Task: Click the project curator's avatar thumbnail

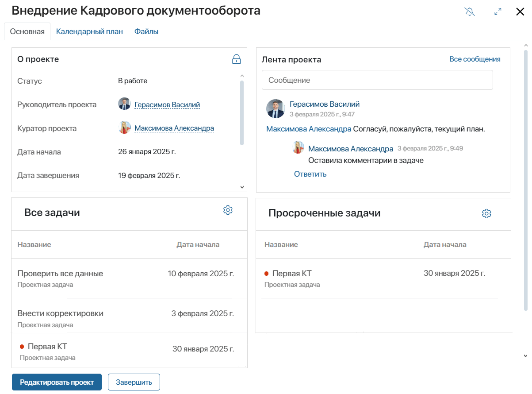Action: click(x=124, y=128)
